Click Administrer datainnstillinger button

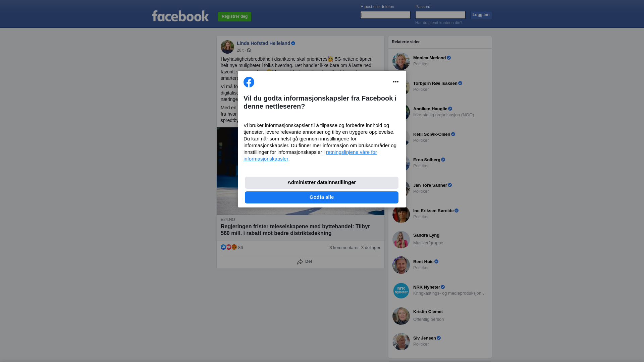[322, 183]
